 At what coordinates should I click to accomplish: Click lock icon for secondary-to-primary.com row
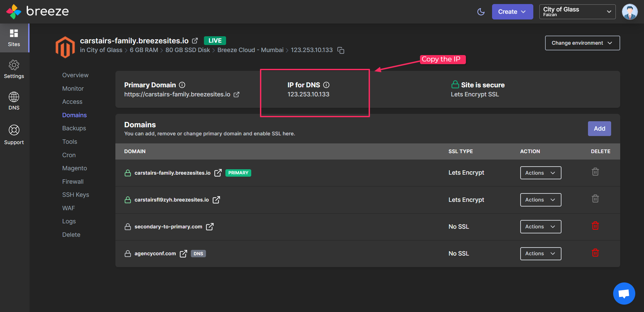click(x=128, y=227)
